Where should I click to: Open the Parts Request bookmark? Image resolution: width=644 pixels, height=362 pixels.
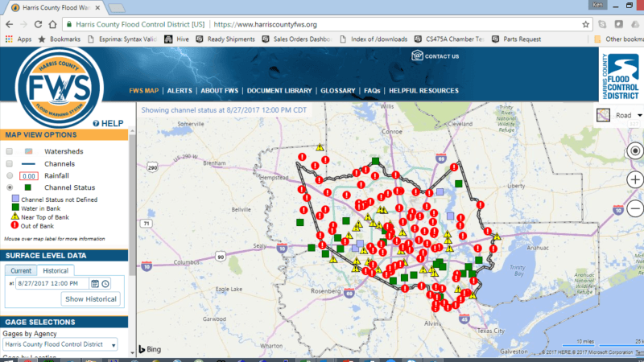click(516, 39)
